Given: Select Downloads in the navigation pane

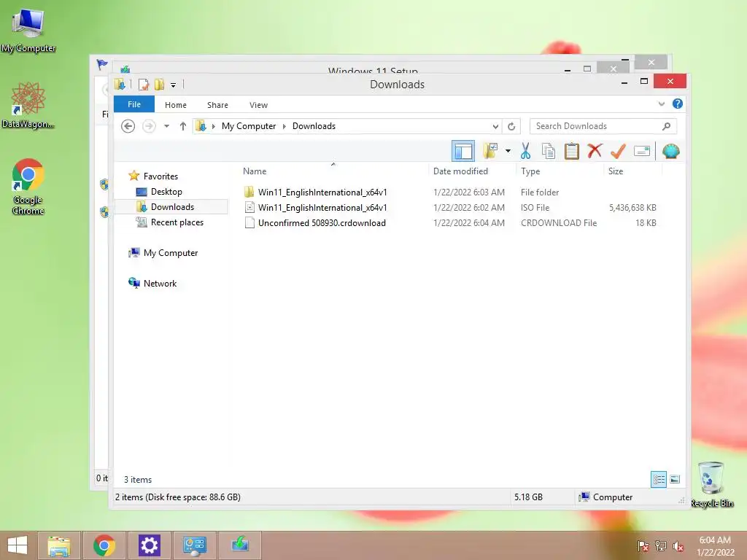Looking at the screenshot, I should (171, 206).
